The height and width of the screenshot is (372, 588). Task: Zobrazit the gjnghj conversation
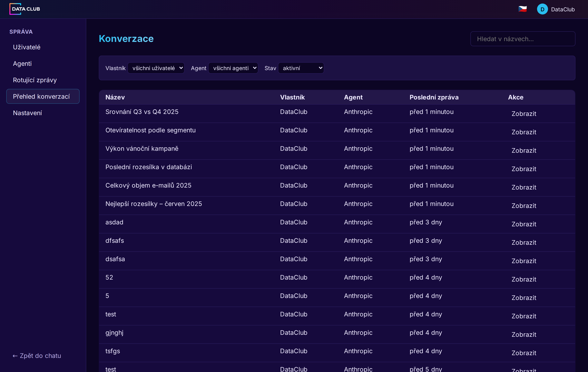coord(524,334)
